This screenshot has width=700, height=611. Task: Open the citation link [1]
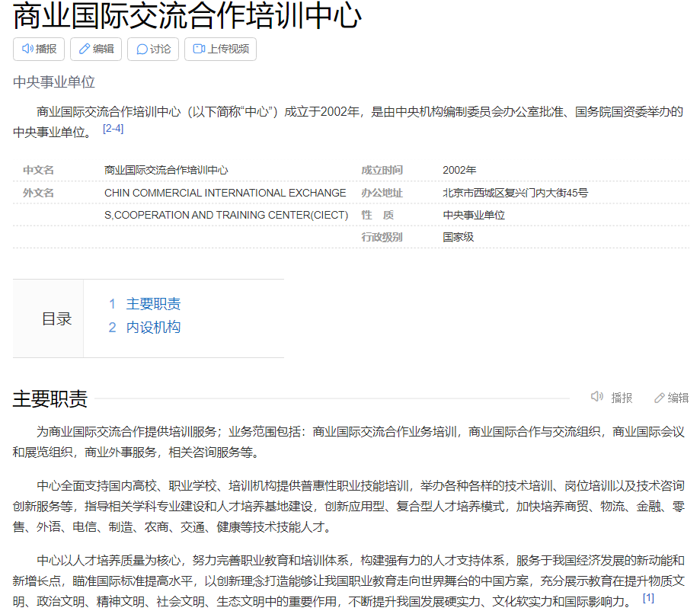(648, 597)
